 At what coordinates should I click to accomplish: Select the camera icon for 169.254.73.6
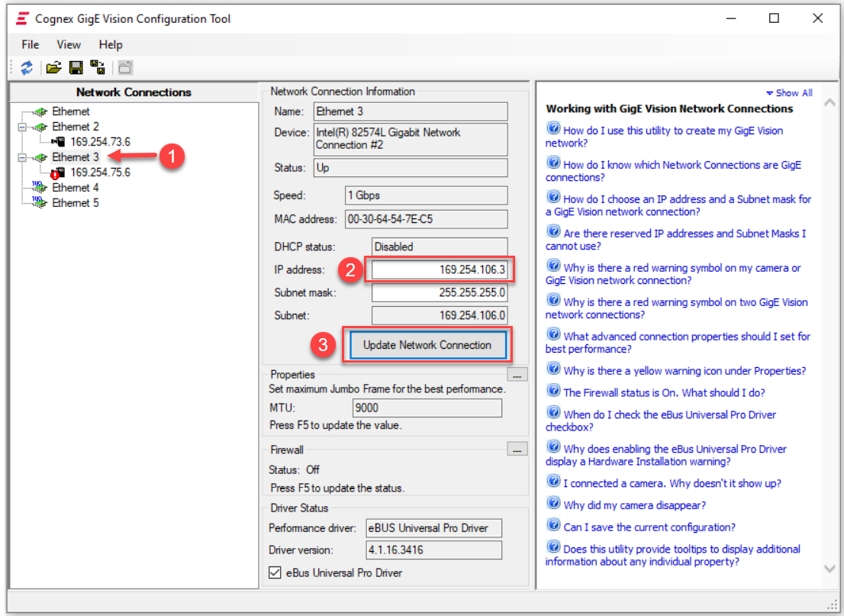point(59,142)
